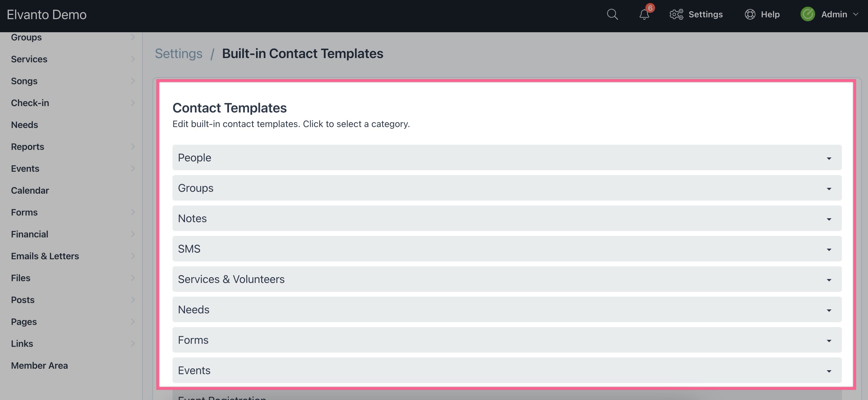Open the Services & Volunteers category
The image size is (868, 400).
(x=506, y=279)
